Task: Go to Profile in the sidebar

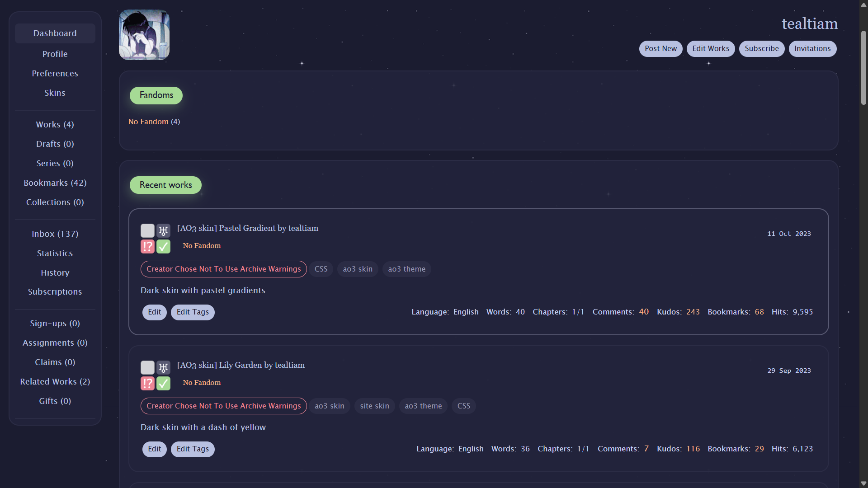Action: click(55, 54)
